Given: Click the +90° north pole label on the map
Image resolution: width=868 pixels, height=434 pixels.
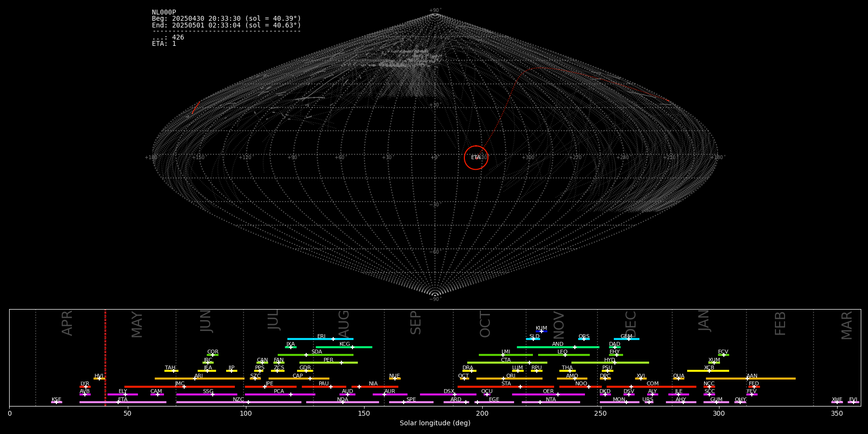Looking at the screenshot, I should tap(435, 10).
